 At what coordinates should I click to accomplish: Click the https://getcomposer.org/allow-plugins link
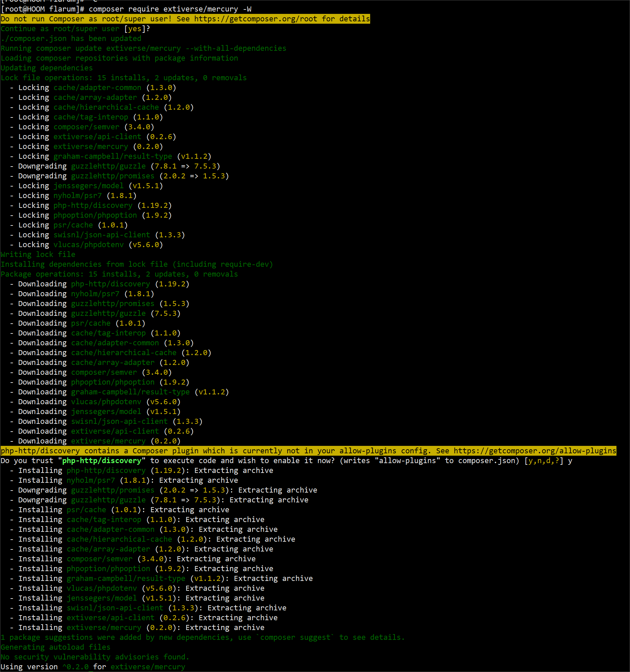(535, 451)
